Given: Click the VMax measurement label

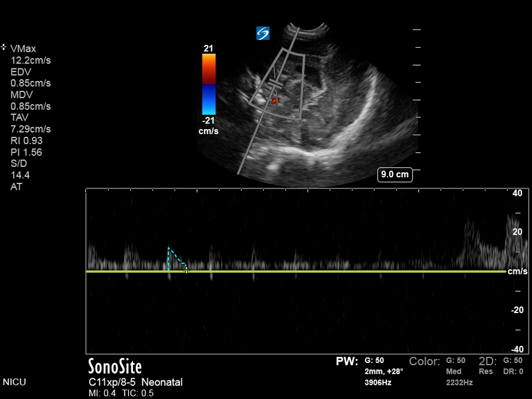Looking at the screenshot, I should click(24, 49).
